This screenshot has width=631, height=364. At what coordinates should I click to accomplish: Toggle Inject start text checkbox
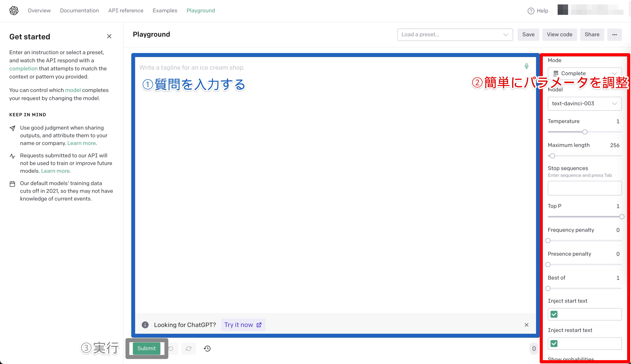click(554, 314)
